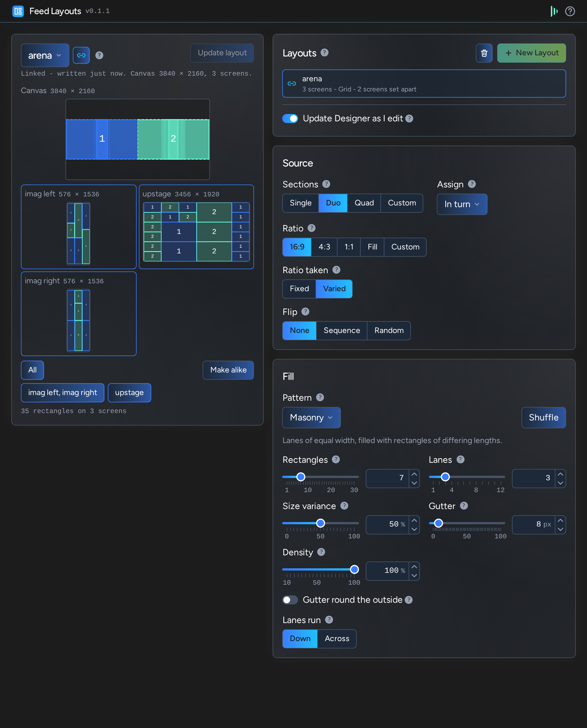Delete layout with the trash icon
This screenshot has height=728, width=587.
(x=484, y=53)
